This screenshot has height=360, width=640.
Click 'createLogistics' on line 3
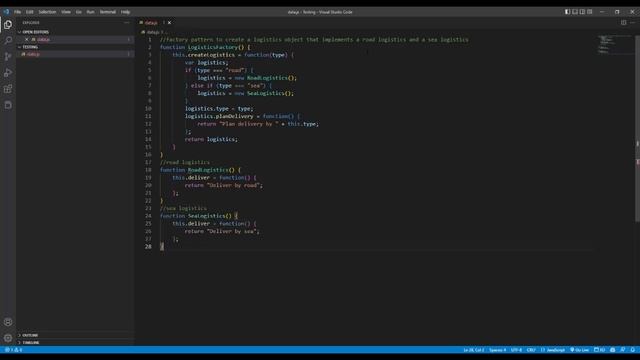point(211,55)
